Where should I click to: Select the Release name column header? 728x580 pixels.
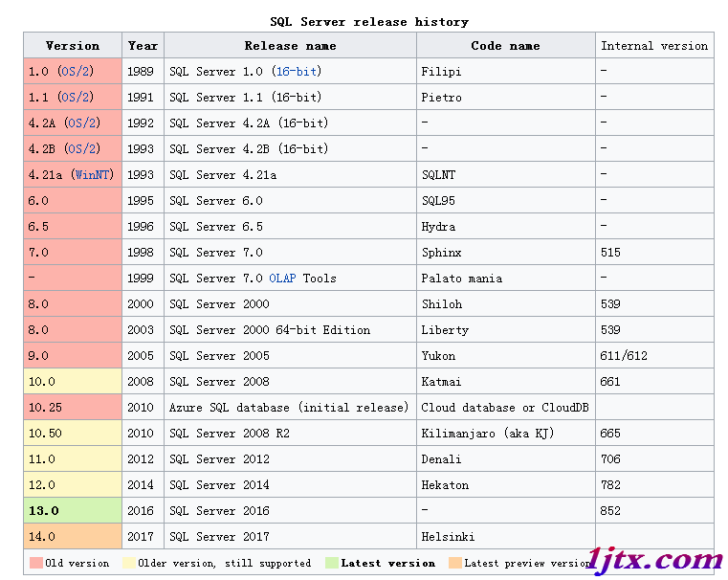(x=290, y=46)
